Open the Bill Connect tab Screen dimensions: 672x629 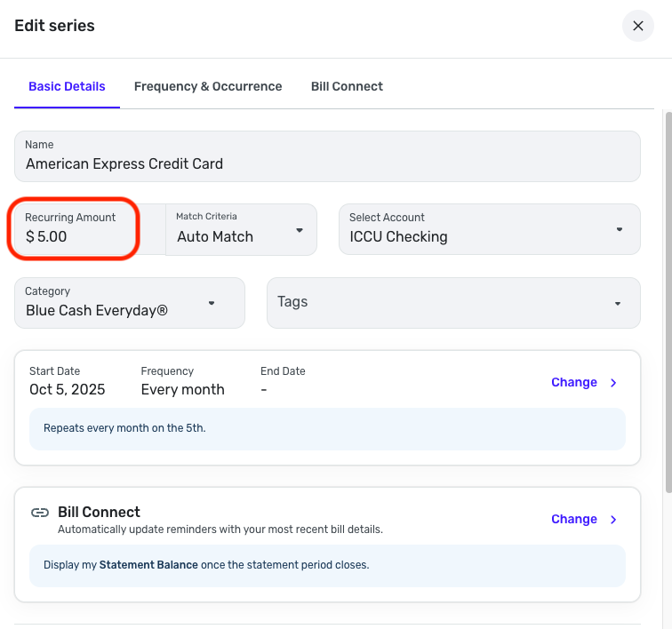347,86
